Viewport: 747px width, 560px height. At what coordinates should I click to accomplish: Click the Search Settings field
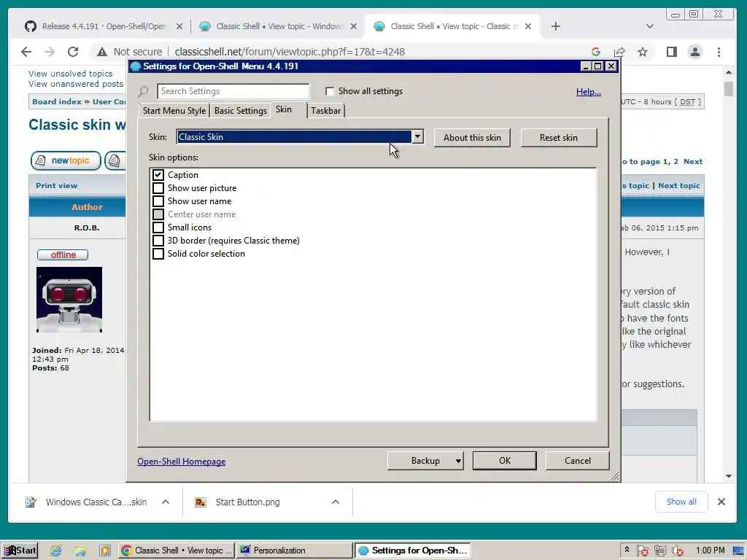233,91
